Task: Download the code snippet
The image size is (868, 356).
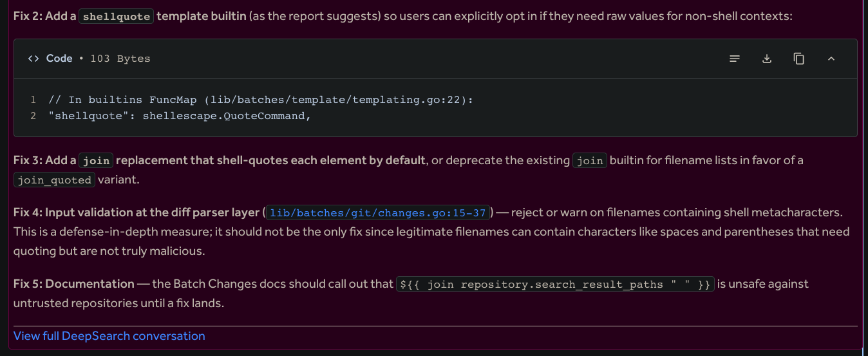Action: [x=767, y=59]
